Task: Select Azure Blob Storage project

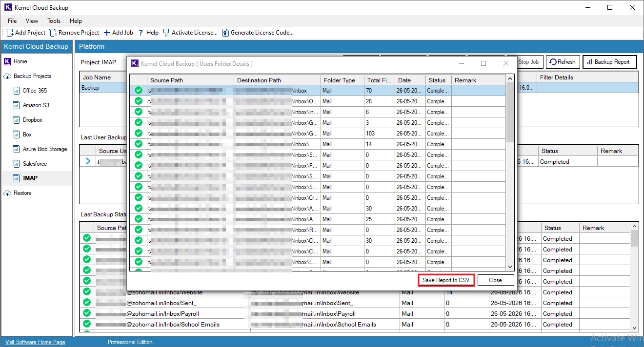Action: (x=45, y=149)
